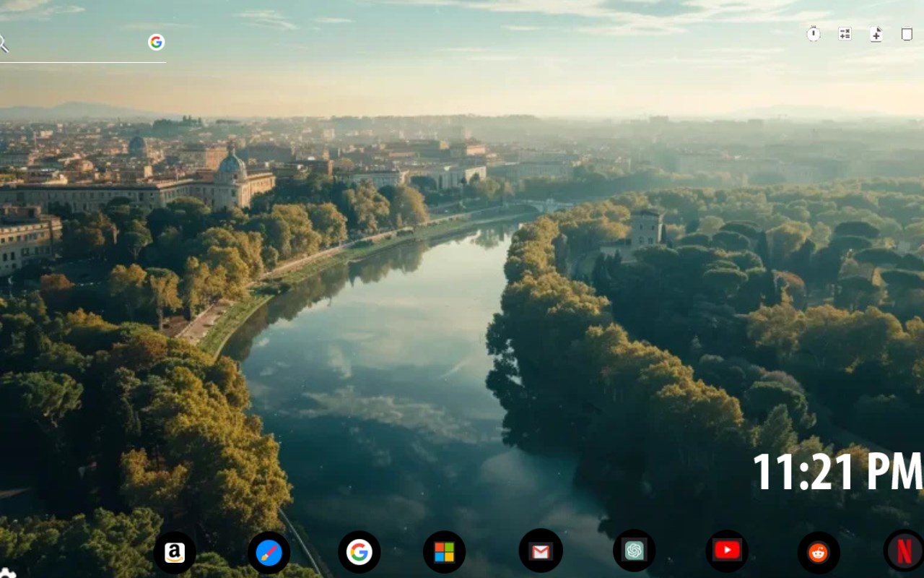Click the add note page icon
Image resolution: width=924 pixels, height=578 pixels.
click(876, 34)
